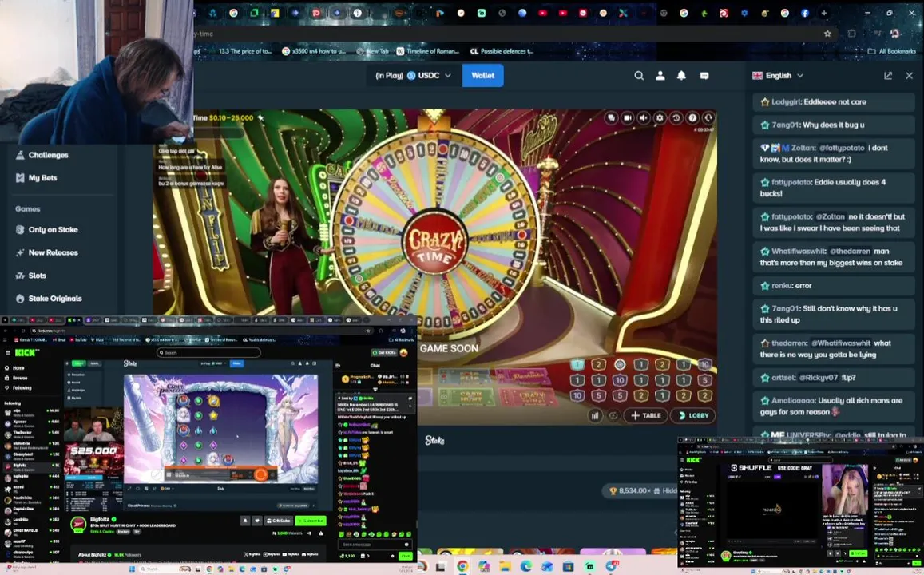Open the Stake search magnifier icon

639,75
